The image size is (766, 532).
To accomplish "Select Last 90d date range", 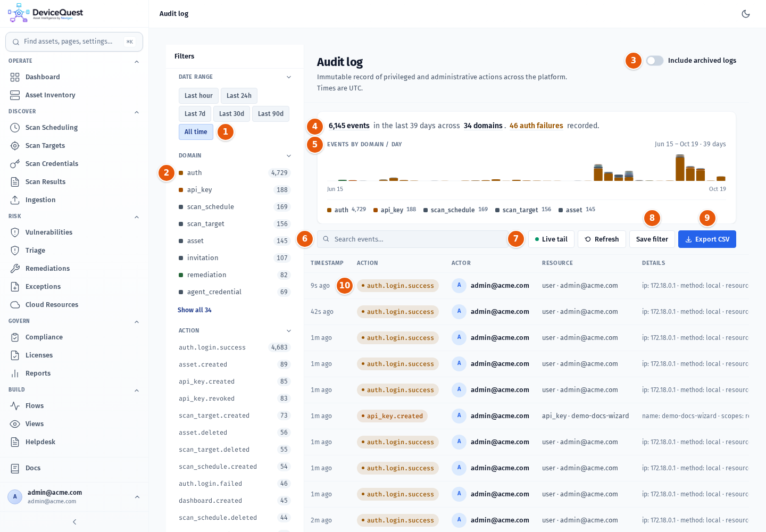I will click(271, 114).
